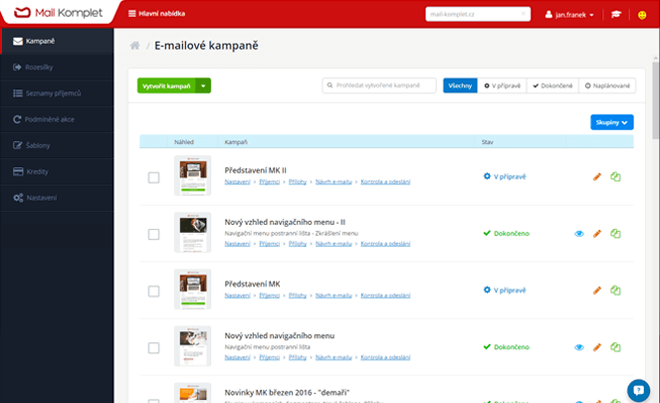Filter campaigns by Dokončené
Image resolution: width=660 pixels, height=403 pixels.
click(553, 85)
